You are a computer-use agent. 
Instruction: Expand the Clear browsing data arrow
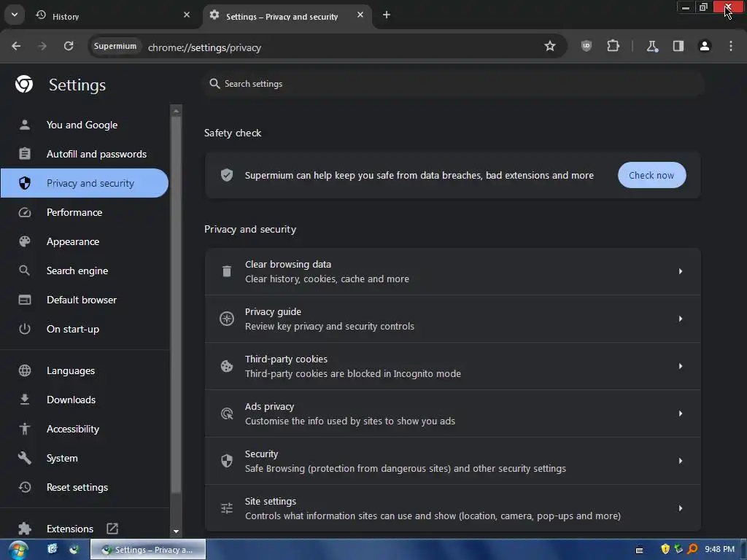[681, 271]
